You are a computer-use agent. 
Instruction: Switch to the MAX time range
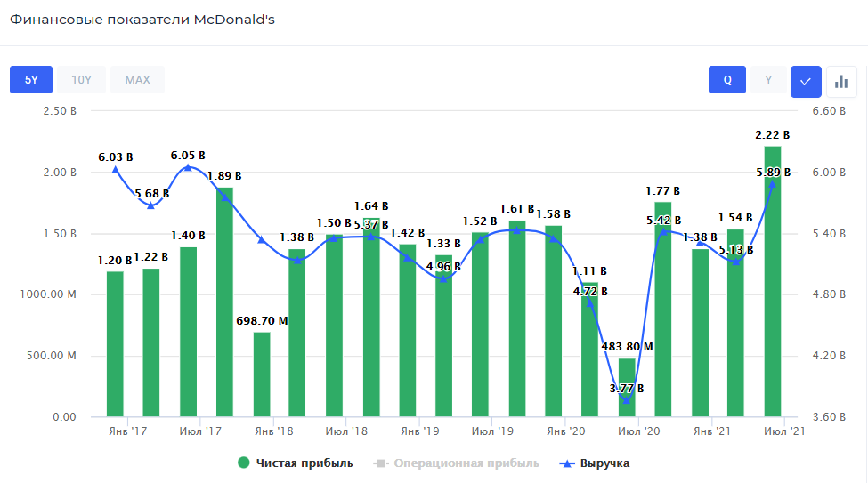point(137,80)
